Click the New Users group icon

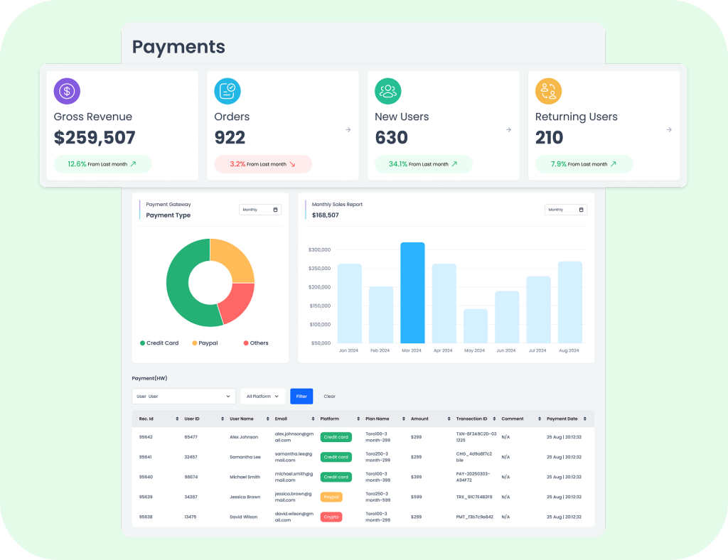pos(387,91)
